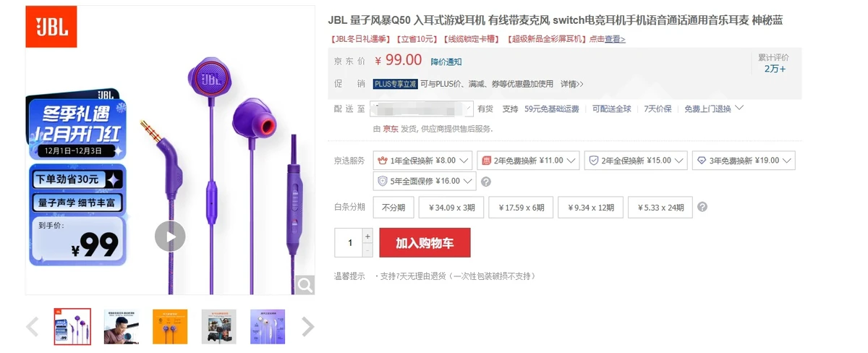
Task: Show next thumbnails with right arrow
Action: (x=307, y=327)
